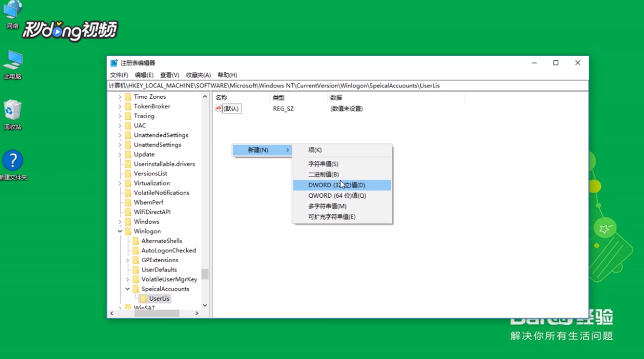Click the SpeicalAccuounts folder icon

(x=136, y=289)
